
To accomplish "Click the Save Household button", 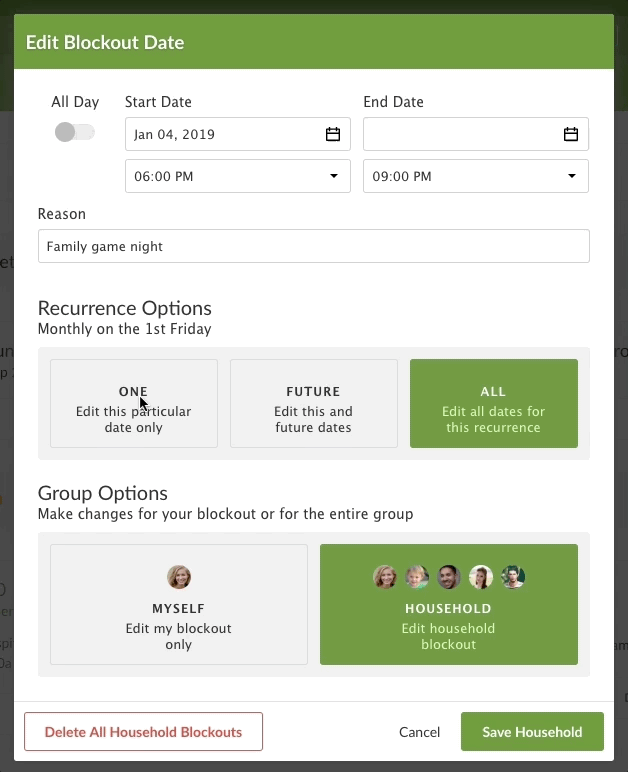I will point(532,732).
